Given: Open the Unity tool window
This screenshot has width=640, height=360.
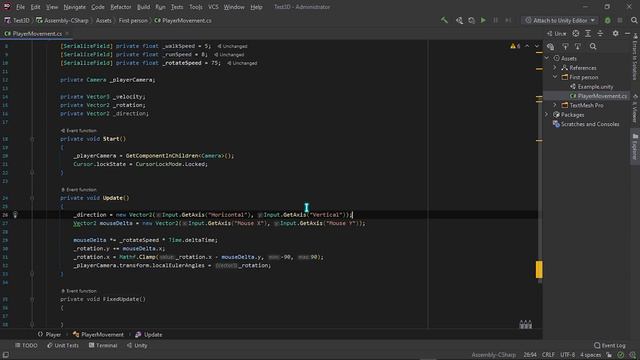Looking at the screenshot, I should pos(137,345).
